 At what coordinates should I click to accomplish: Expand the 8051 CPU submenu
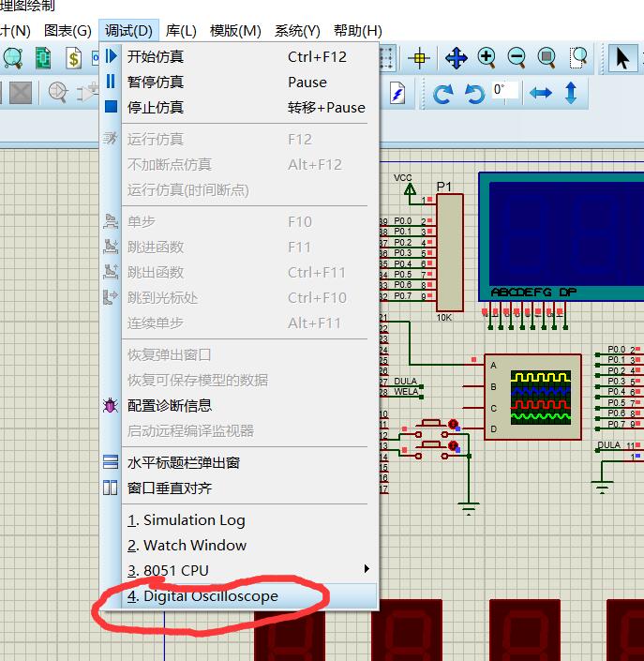(x=169, y=571)
